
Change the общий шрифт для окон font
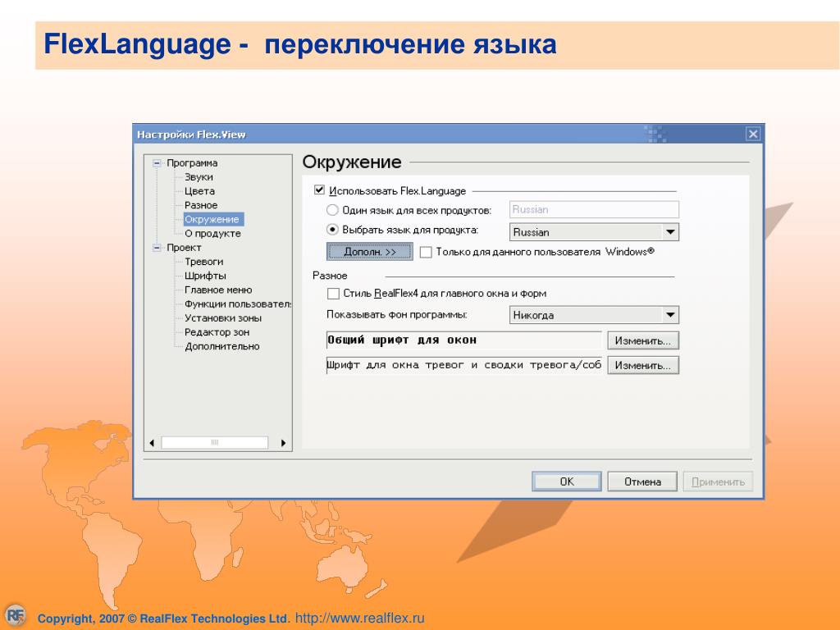643,340
